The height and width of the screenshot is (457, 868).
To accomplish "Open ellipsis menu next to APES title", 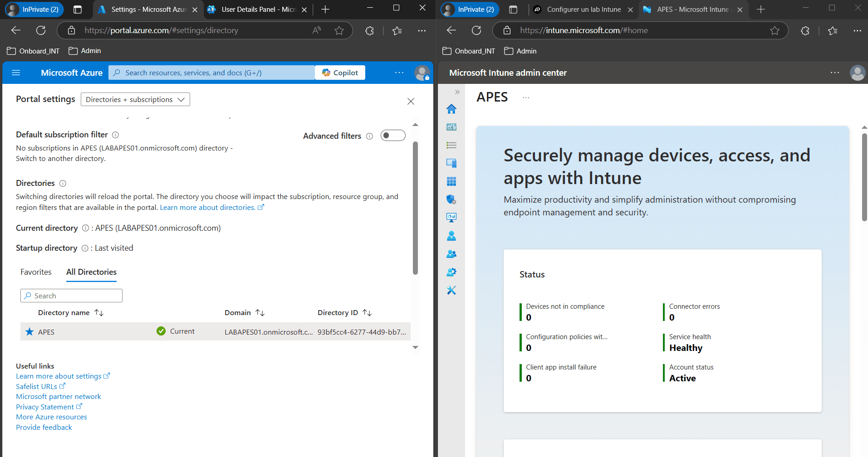I will 526,98.
